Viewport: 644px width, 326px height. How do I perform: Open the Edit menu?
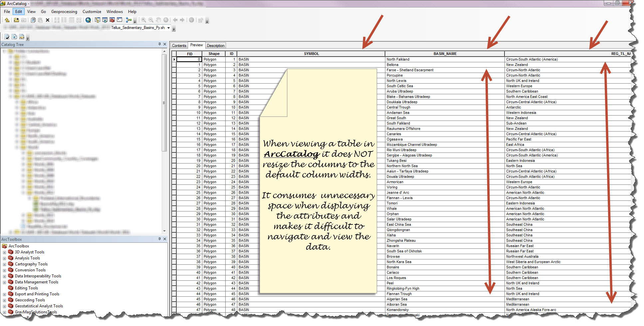pos(19,11)
